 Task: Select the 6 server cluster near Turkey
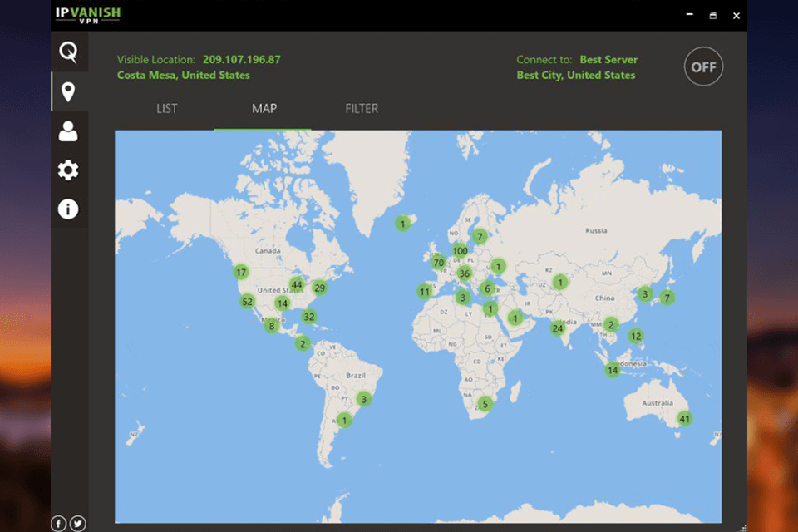click(487, 288)
